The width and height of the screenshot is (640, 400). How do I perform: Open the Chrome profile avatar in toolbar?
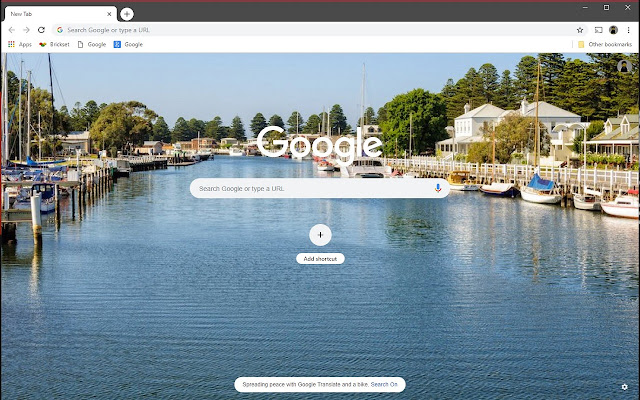click(613, 30)
